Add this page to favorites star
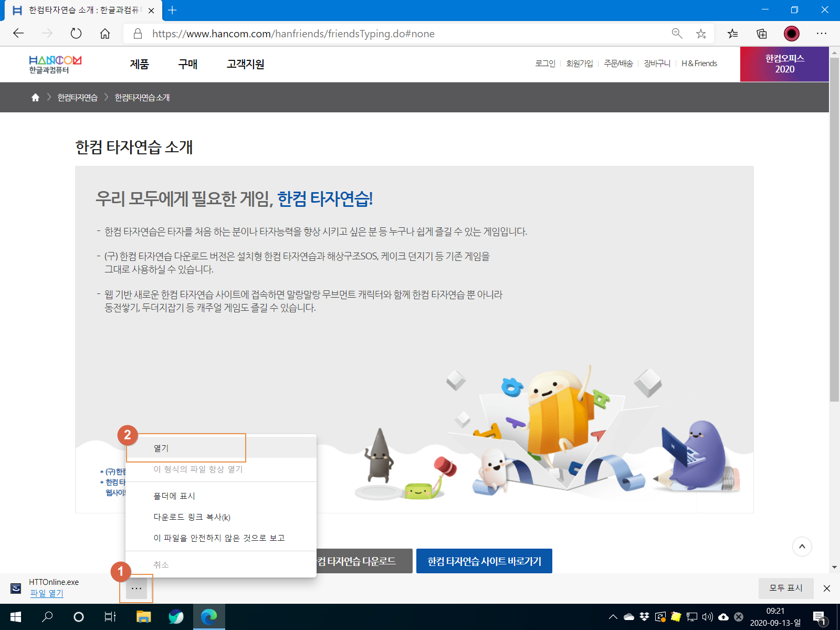The height and width of the screenshot is (630, 840). point(701,34)
